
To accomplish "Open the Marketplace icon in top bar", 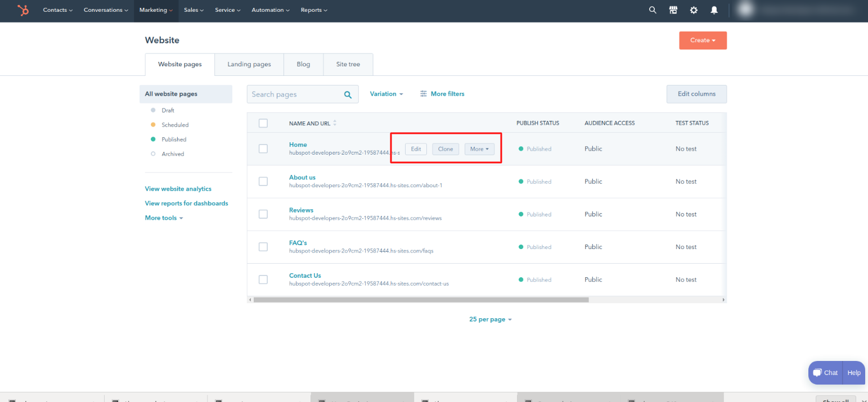I will pyautogui.click(x=673, y=10).
